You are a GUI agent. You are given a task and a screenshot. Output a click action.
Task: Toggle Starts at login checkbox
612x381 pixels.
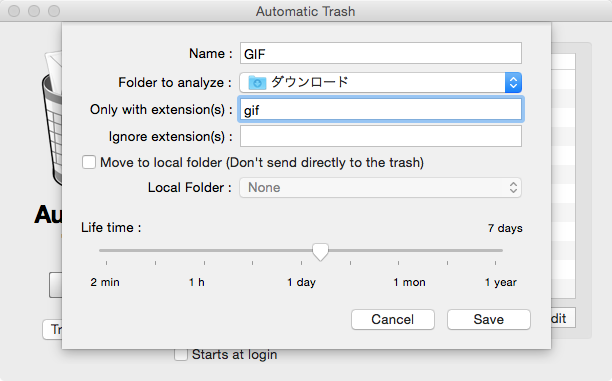(181, 354)
